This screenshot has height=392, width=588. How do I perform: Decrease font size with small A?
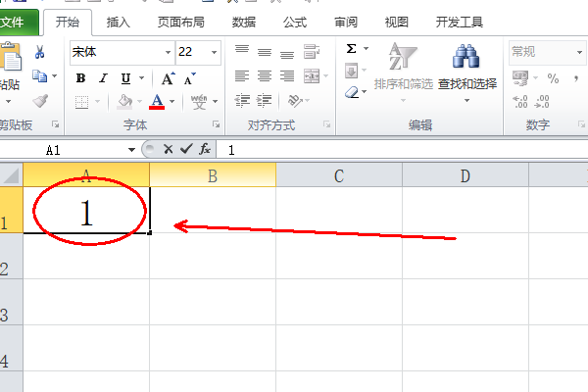coord(190,78)
